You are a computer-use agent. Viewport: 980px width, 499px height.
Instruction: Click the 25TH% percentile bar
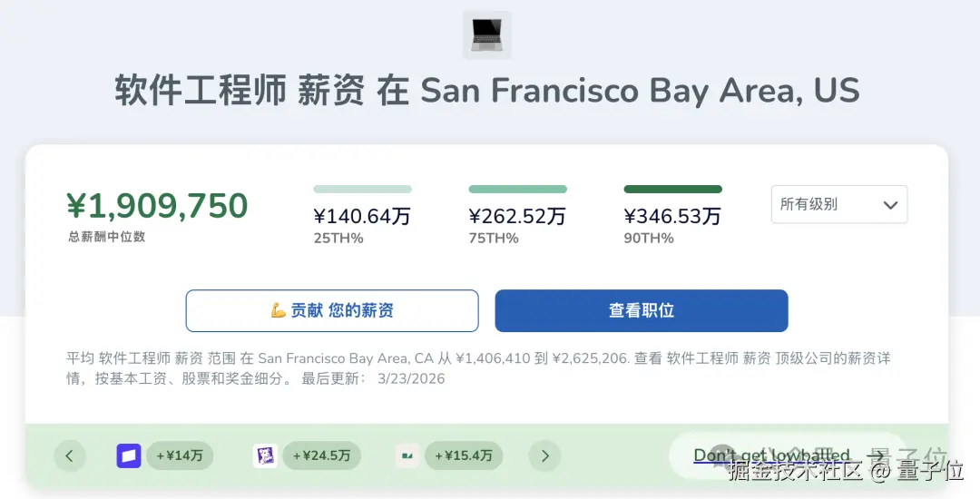pyautogui.click(x=362, y=190)
